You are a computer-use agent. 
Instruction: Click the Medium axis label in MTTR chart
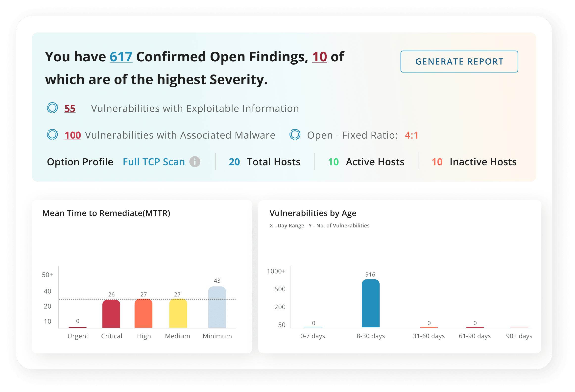click(177, 336)
